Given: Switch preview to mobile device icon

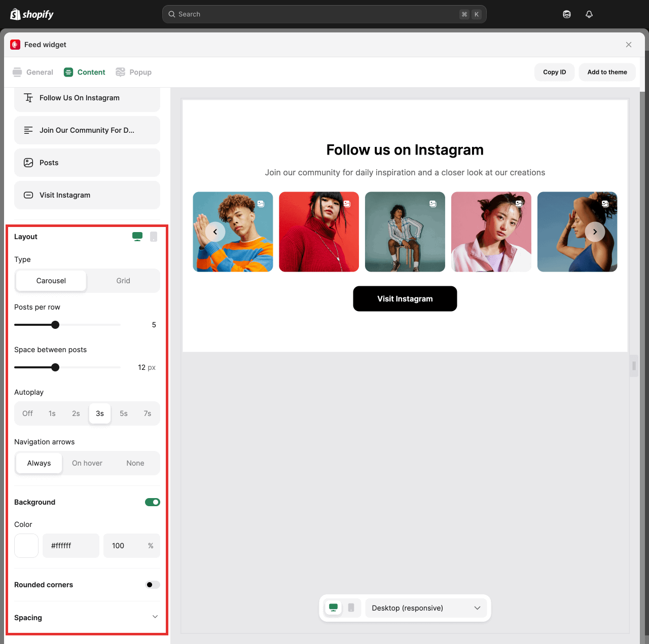Looking at the screenshot, I should click(x=351, y=608).
